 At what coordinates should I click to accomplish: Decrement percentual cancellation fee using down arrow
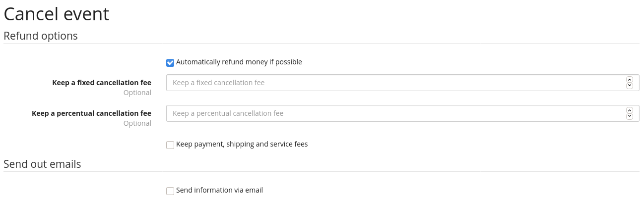tap(630, 116)
